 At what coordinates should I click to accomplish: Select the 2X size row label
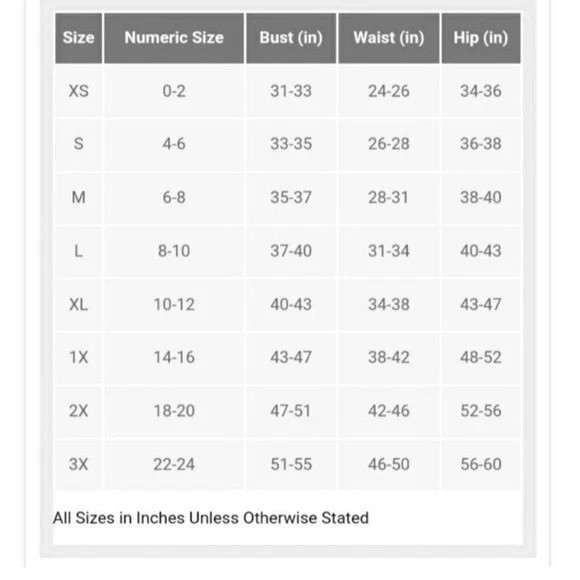(x=78, y=411)
